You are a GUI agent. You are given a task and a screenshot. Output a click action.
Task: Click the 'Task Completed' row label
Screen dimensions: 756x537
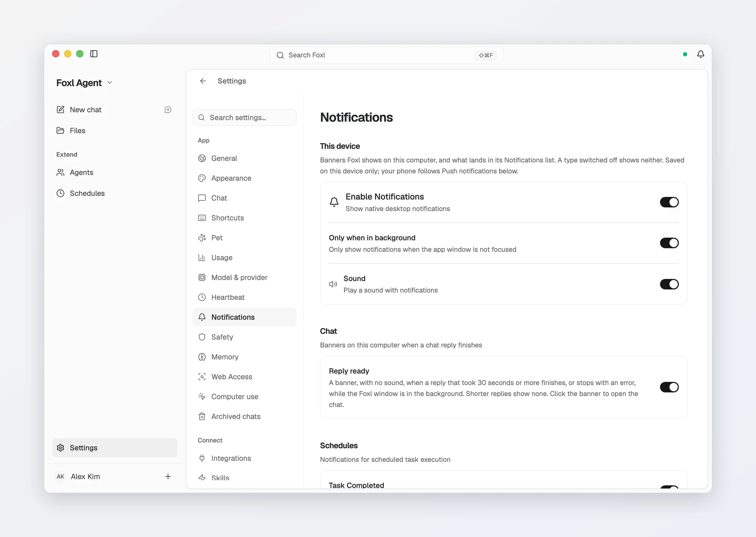point(356,485)
